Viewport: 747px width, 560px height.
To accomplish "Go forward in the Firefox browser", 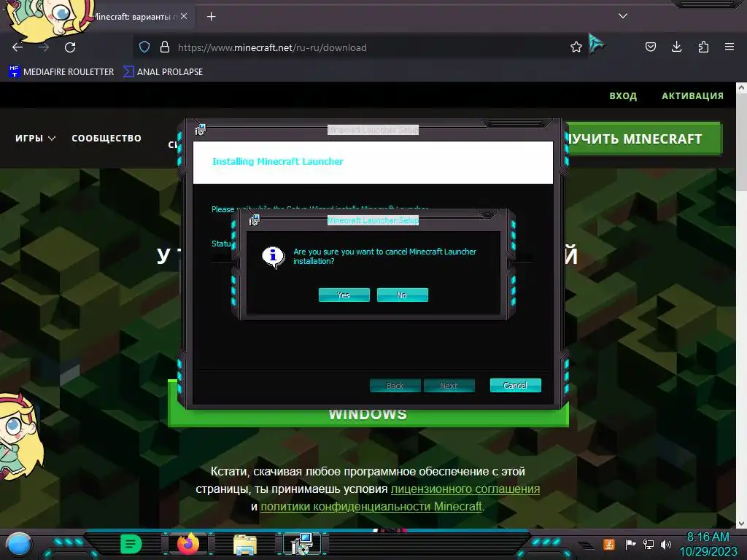I will pyautogui.click(x=44, y=47).
